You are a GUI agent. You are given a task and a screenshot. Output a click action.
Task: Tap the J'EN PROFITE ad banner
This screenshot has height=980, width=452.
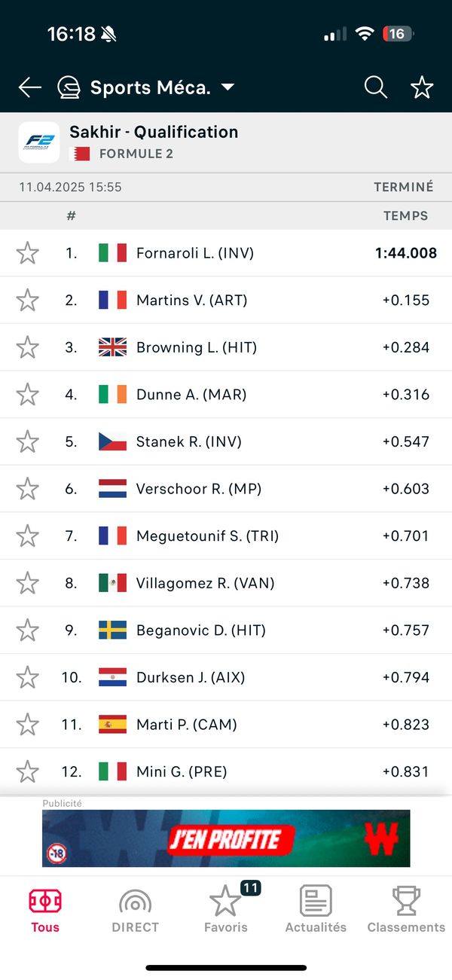(x=226, y=838)
